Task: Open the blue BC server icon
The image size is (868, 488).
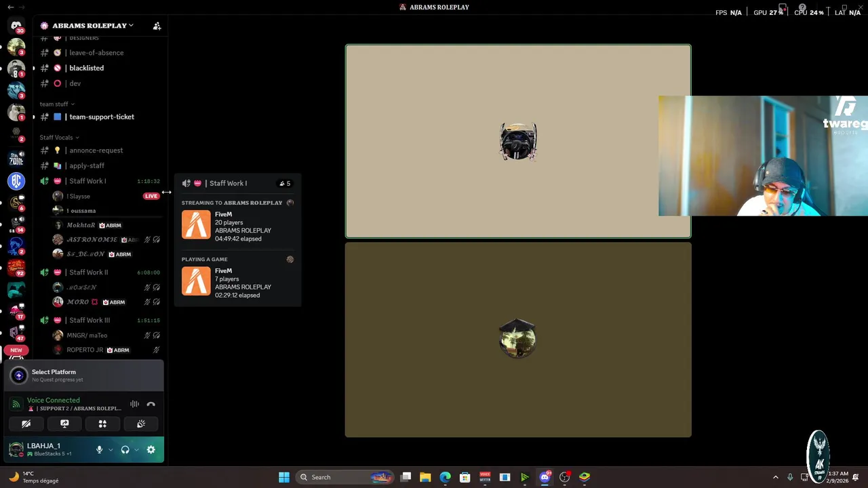Action: (16, 181)
